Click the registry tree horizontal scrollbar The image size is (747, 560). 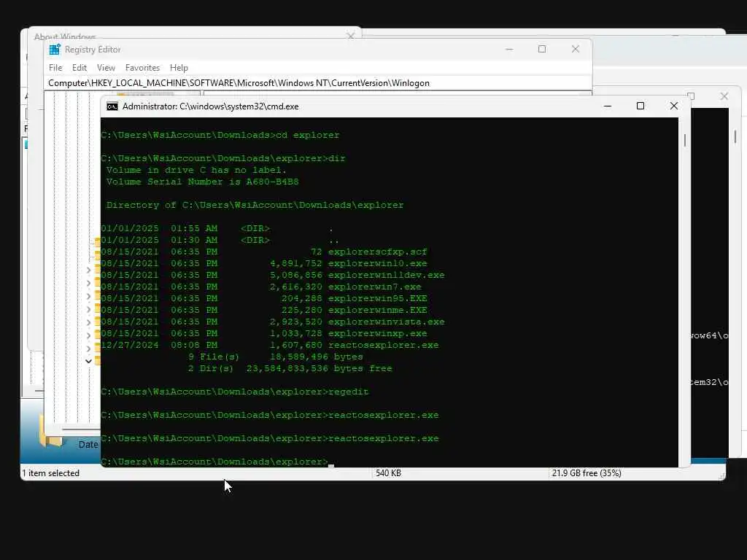(x=80, y=429)
